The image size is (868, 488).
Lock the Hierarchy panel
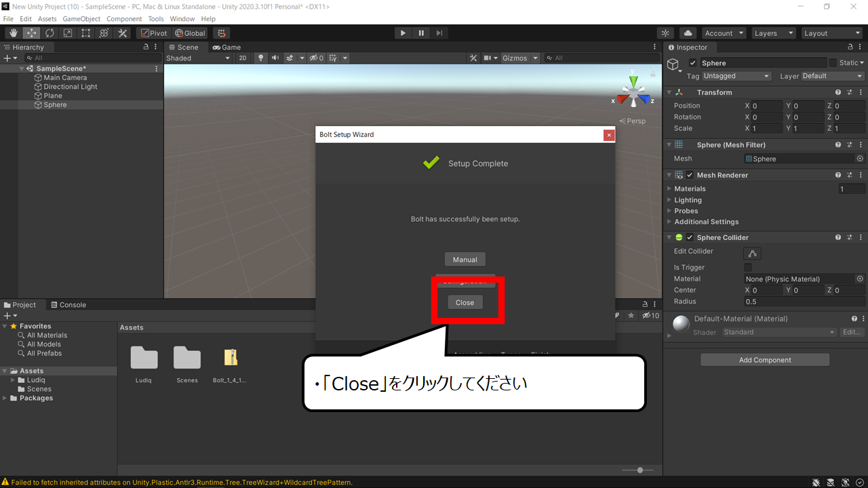tap(146, 47)
